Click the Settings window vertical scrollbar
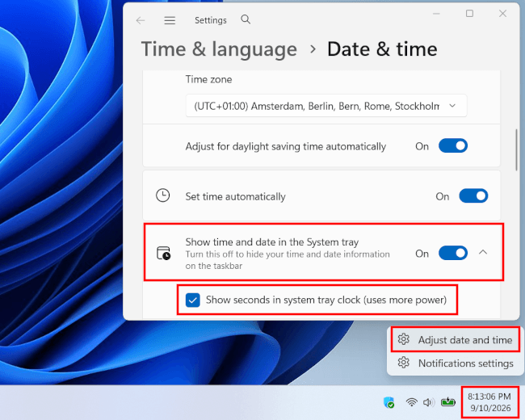 click(517, 150)
